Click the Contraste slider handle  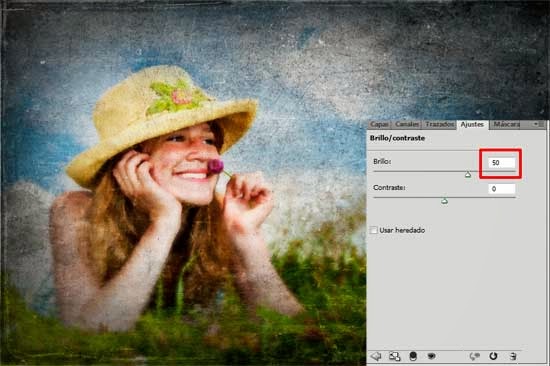click(x=444, y=201)
